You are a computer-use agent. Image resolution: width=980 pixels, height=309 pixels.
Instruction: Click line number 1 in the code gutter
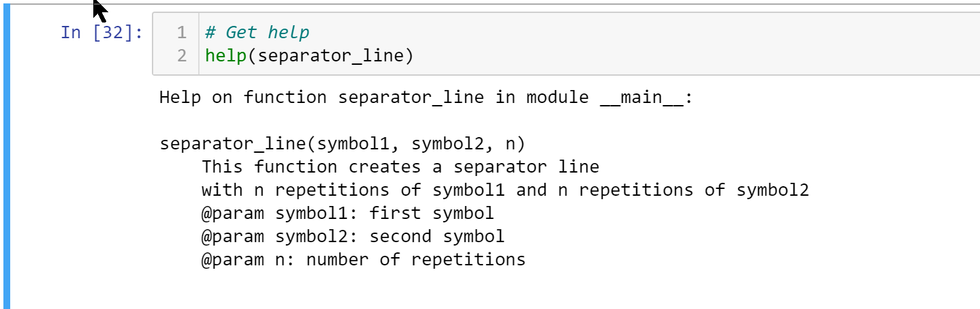180,32
